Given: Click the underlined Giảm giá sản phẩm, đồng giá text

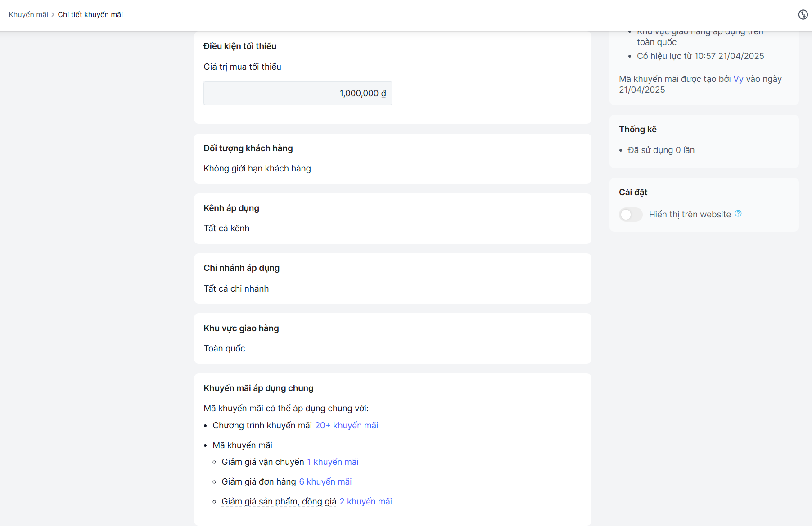Looking at the screenshot, I should [279, 502].
